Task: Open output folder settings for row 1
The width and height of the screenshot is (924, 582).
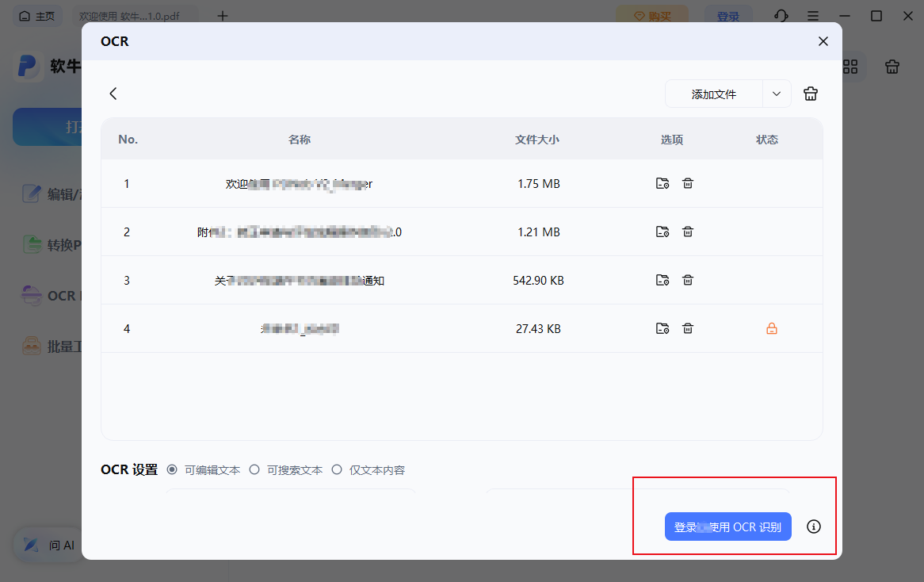Action: [x=662, y=183]
